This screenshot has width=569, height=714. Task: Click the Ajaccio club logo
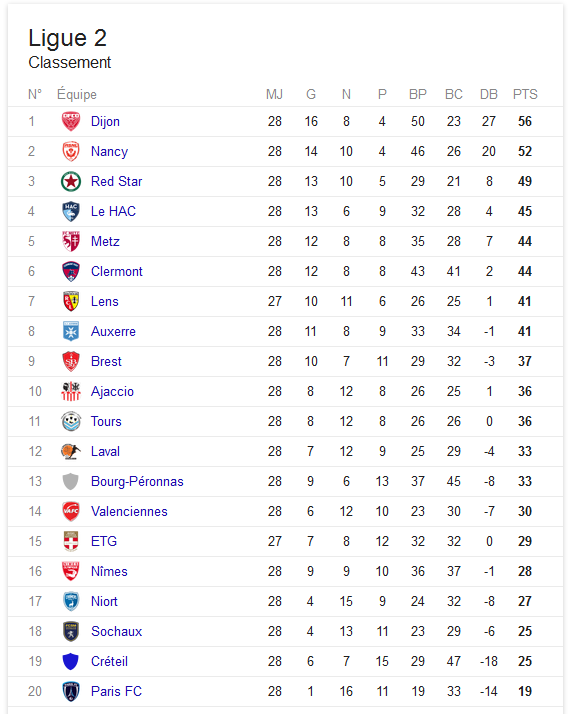pyautogui.click(x=71, y=392)
